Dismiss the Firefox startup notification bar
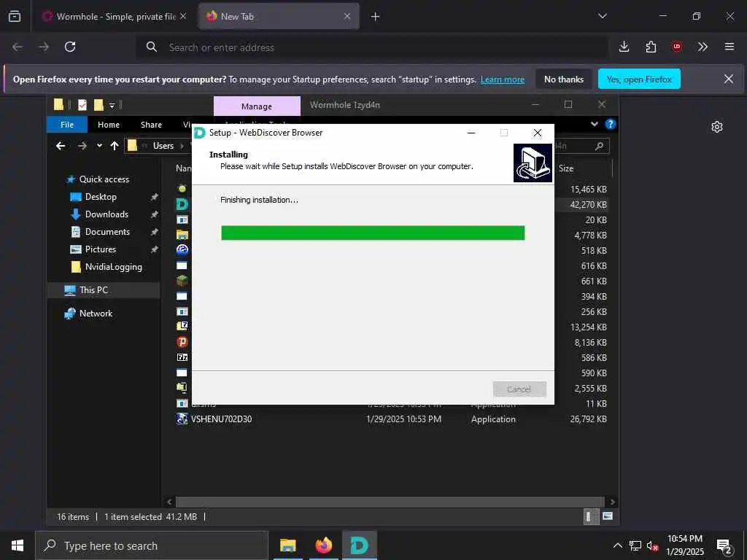 (729, 79)
